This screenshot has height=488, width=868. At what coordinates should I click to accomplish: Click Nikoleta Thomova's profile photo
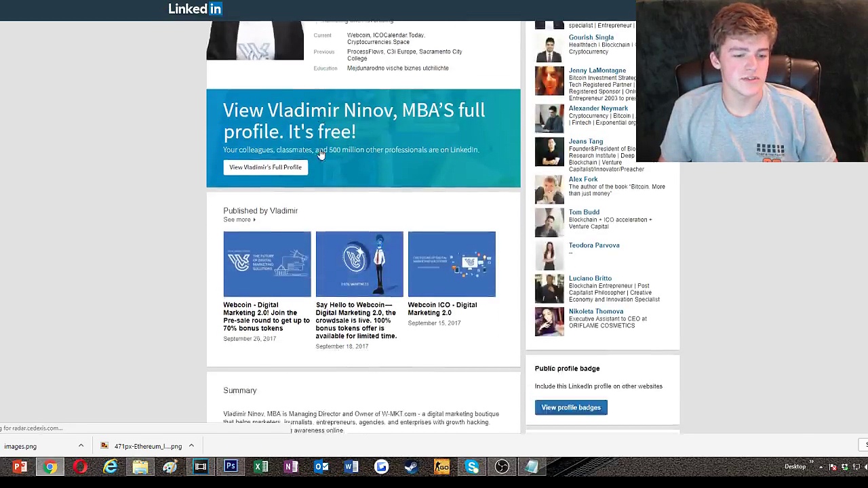549,322
